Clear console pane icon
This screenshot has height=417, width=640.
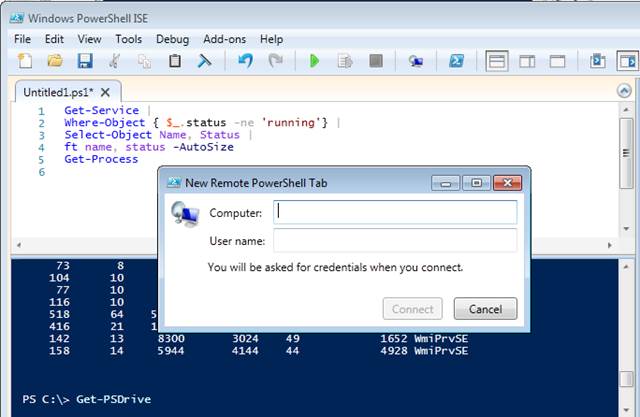[x=204, y=61]
